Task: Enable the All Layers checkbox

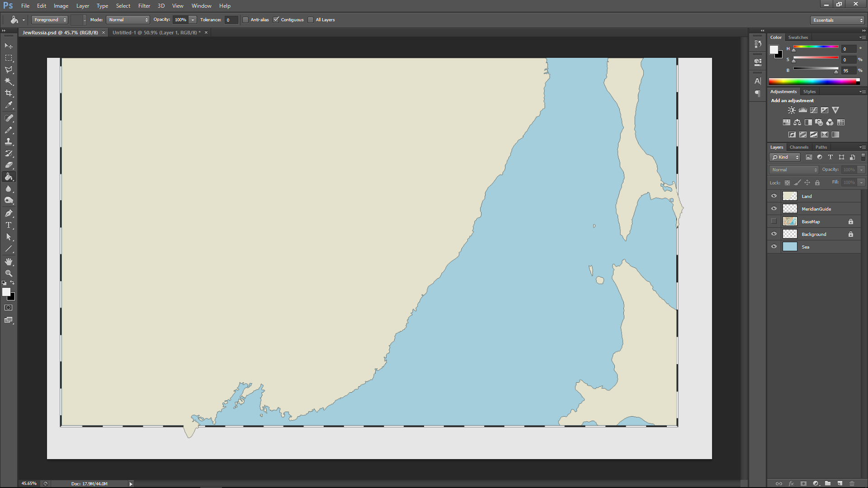Action: tap(311, 20)
